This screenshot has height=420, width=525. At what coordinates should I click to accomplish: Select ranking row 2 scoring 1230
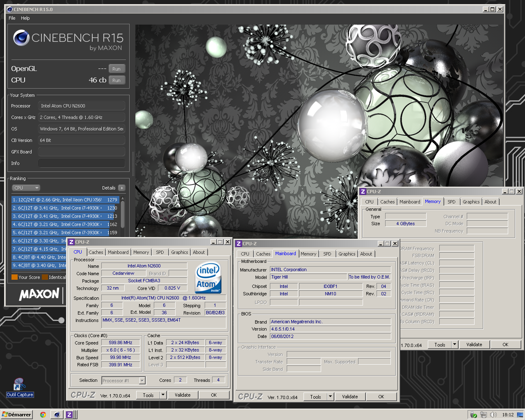tap(66, 208)
